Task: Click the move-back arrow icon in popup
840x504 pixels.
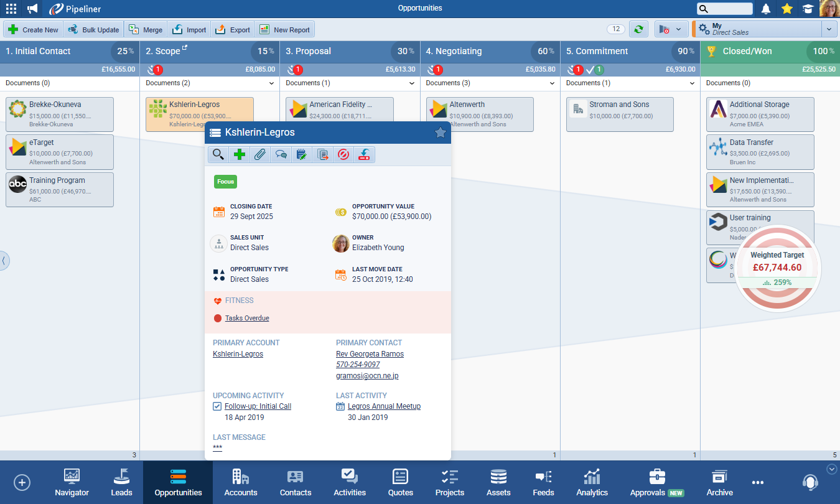Action: (365, 154)
